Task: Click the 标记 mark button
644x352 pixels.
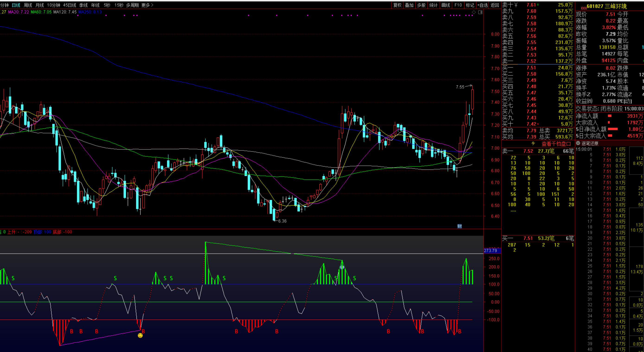Action: point(470,5)
